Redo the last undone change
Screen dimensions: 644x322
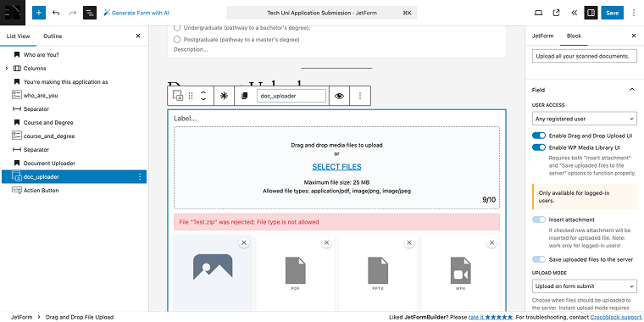coord(73,13)
